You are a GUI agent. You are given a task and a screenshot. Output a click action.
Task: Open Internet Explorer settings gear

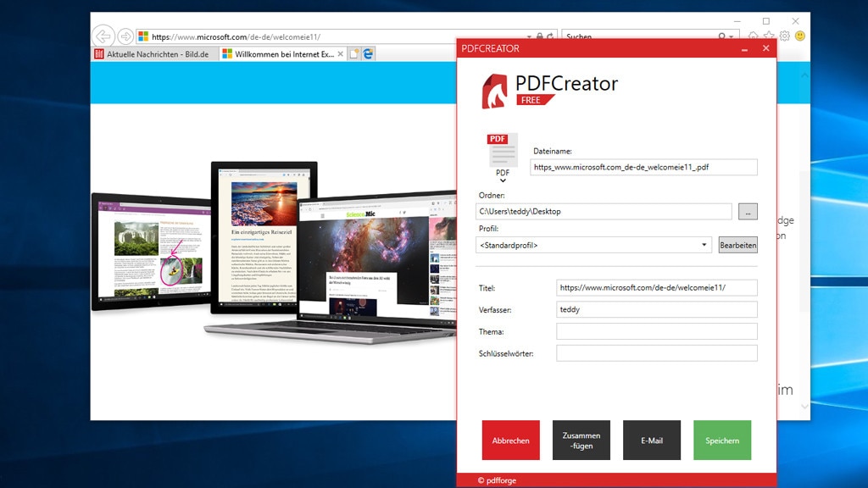point(784,36)
